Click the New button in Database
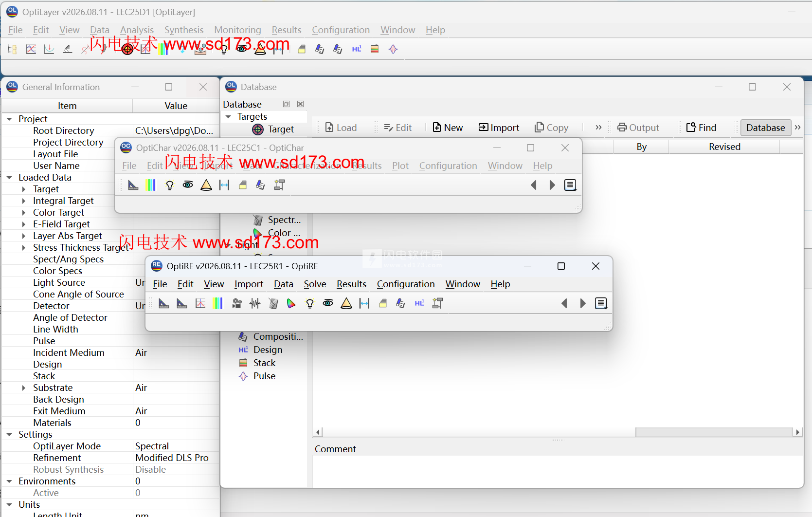 point(448,128)
